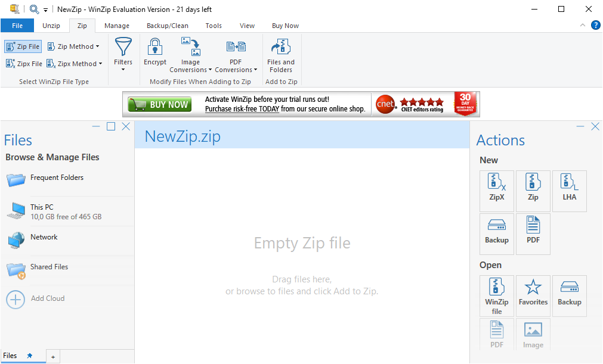The image size is (603, 364).
Task: Open the WinZip help question mark
Action: tap(595, 26)
